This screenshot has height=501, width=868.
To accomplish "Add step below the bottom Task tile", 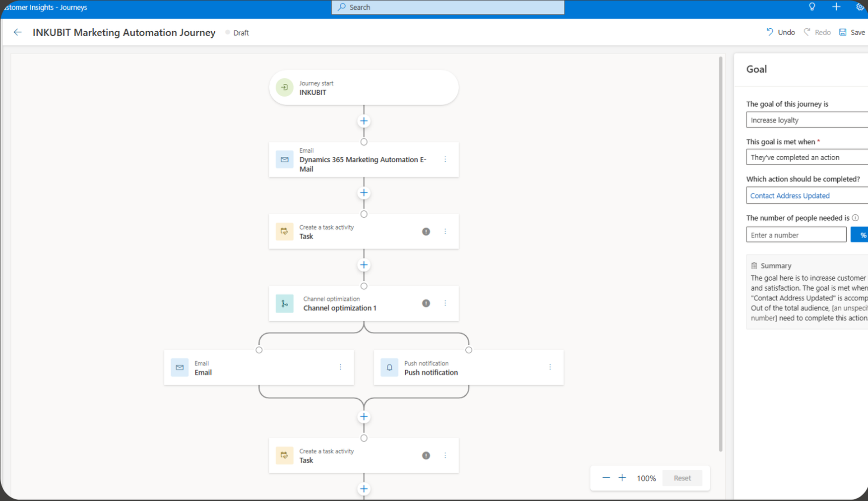I will 364,489.
